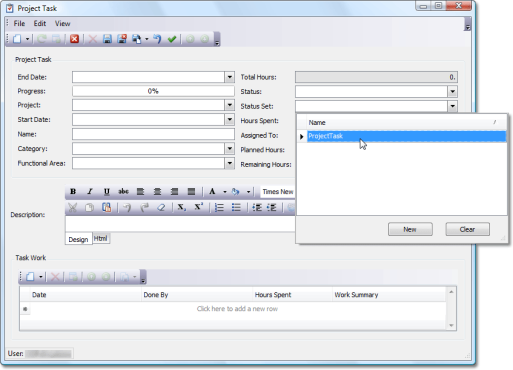Click New in the Status Set popup
The width and height of the screenshot is (513, 370).
(410, 229)
